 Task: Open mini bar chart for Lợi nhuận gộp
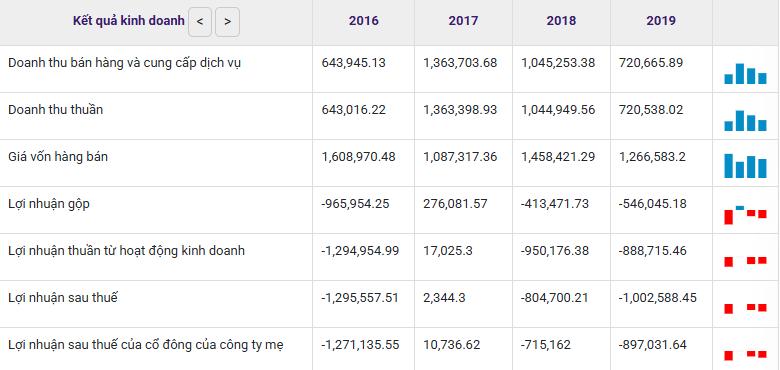click(745, 214)
